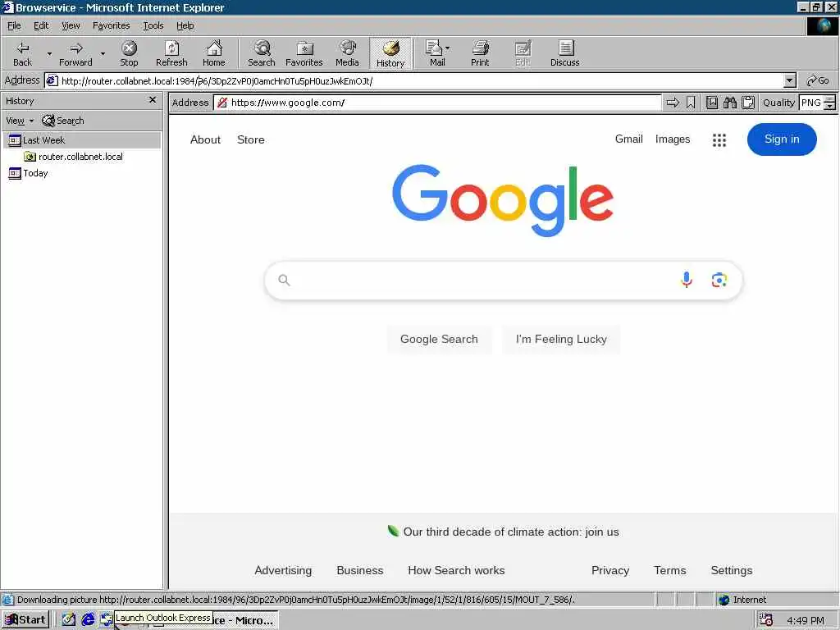Open the Terms footer link

[x=669, y=571]
